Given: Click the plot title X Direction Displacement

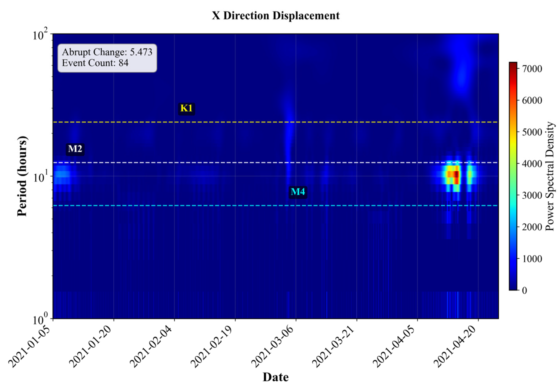Looking at the screenshot, I should 276,16.
